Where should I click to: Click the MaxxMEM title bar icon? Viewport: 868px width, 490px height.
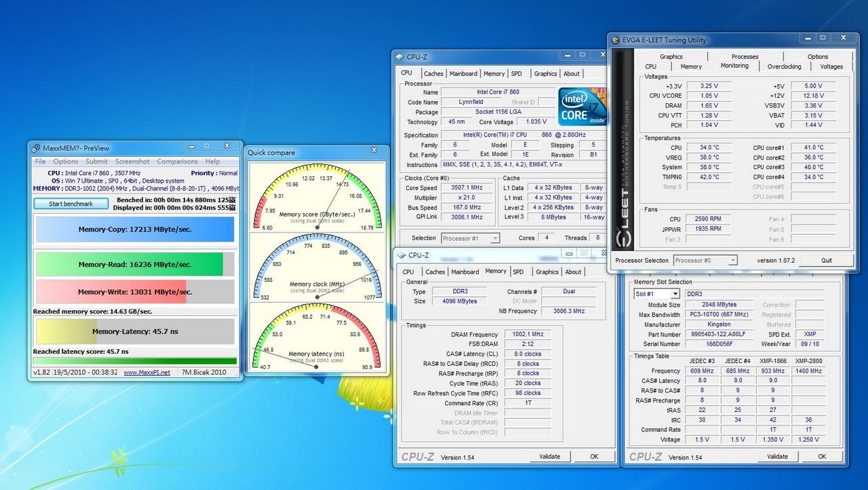tap(35, 148)
